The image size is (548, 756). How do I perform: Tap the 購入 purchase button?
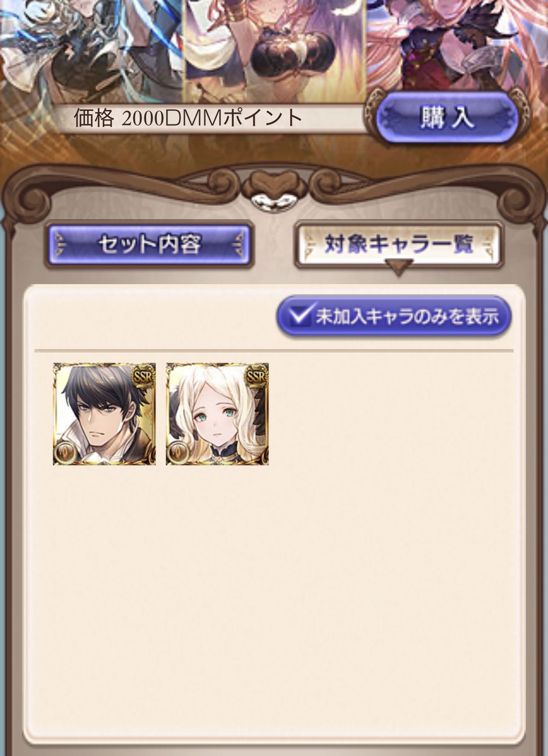447,118
